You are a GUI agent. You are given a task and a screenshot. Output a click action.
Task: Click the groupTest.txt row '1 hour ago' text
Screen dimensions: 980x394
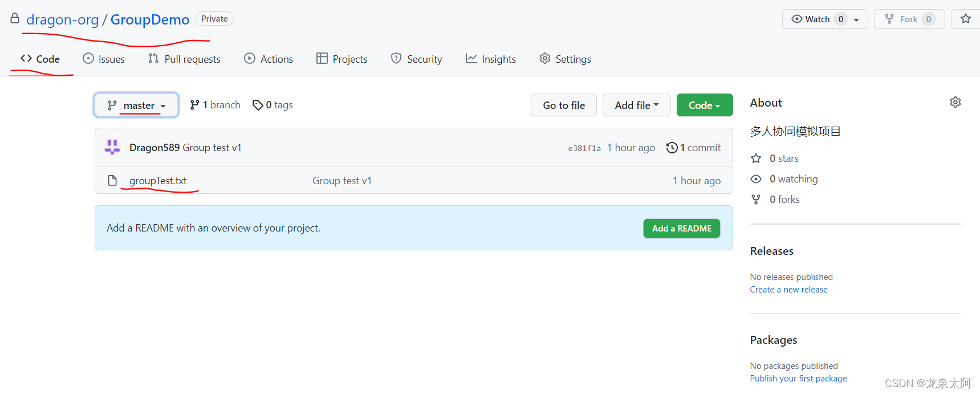tap(697, 181)
